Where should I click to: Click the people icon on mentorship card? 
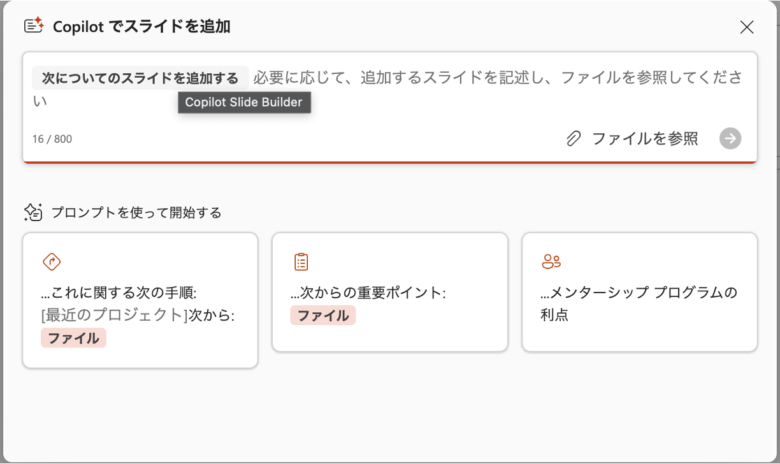[x=551, y=262]
